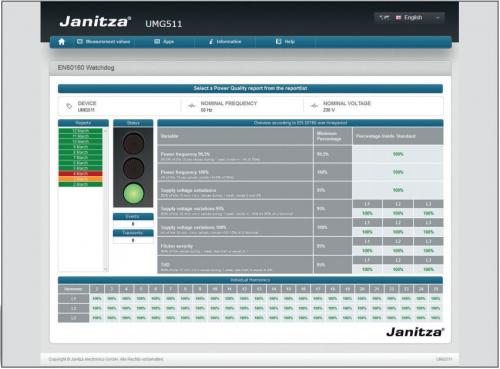The width and height of the screenshot is (500, 369).
Task: Select the 12 March report
Action: pyautogui.click(x=81, y=131)
